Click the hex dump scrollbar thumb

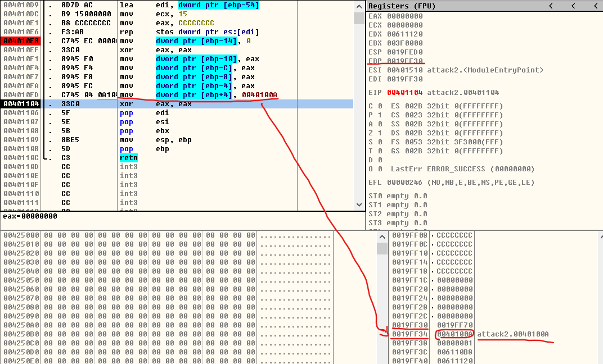(x=382, y=248)
